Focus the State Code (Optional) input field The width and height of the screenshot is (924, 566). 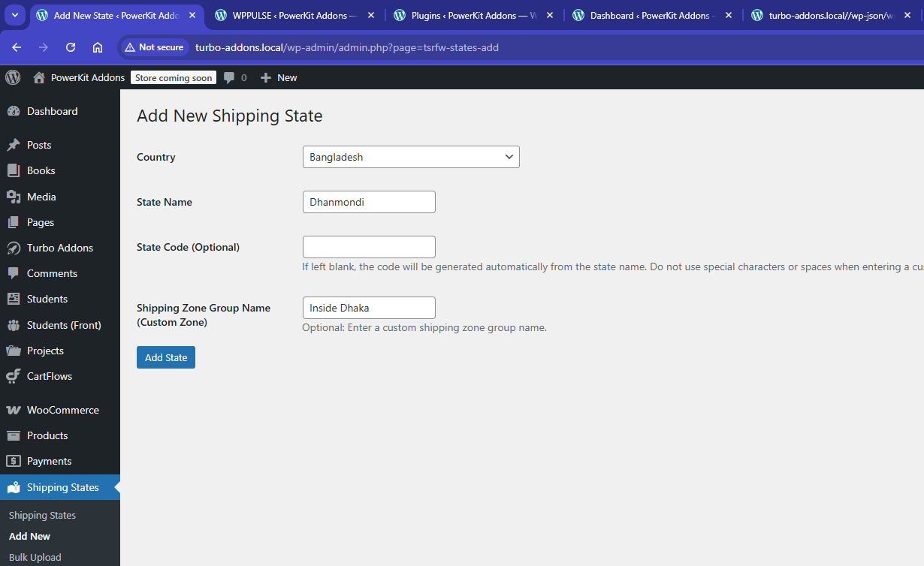tap(369, 246)
